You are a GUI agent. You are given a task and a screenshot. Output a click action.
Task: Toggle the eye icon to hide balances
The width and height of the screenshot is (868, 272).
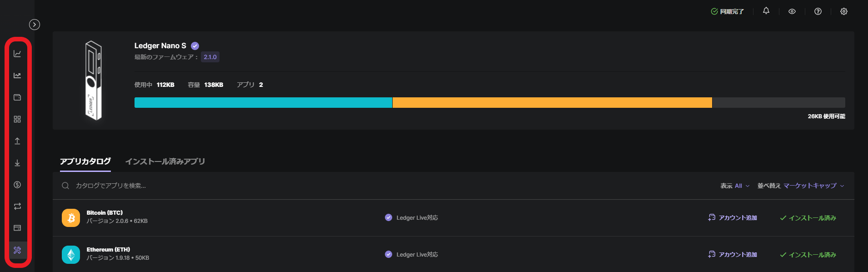(x=792, y=11)
